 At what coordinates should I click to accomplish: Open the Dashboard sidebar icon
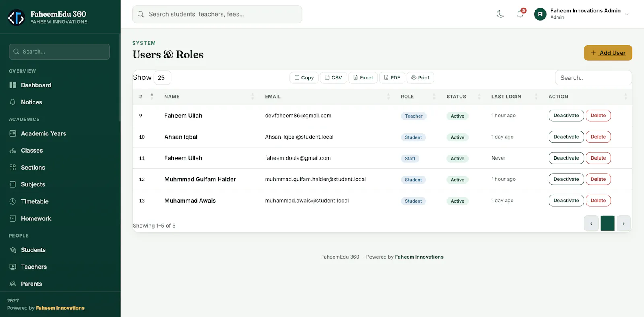(x=13, y=85)
